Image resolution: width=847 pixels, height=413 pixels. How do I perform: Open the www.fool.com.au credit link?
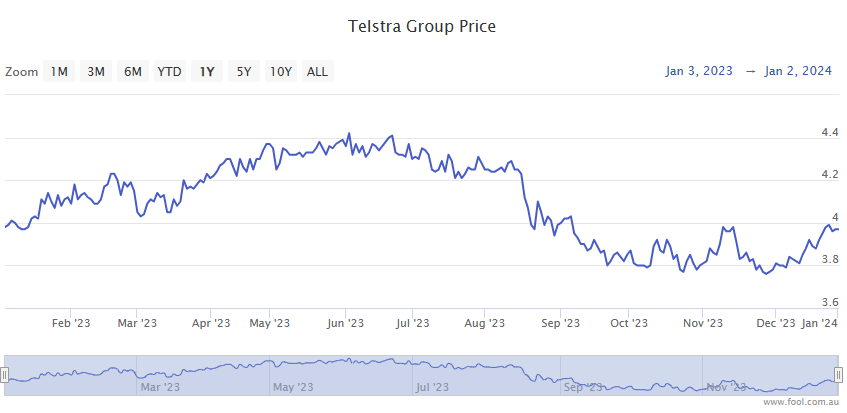click(801, 402)
